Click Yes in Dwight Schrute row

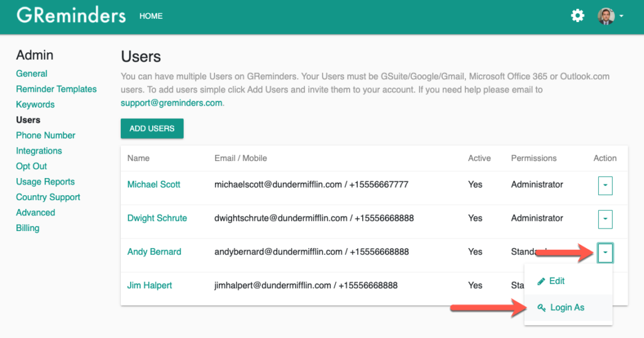(x=475, y=218)
